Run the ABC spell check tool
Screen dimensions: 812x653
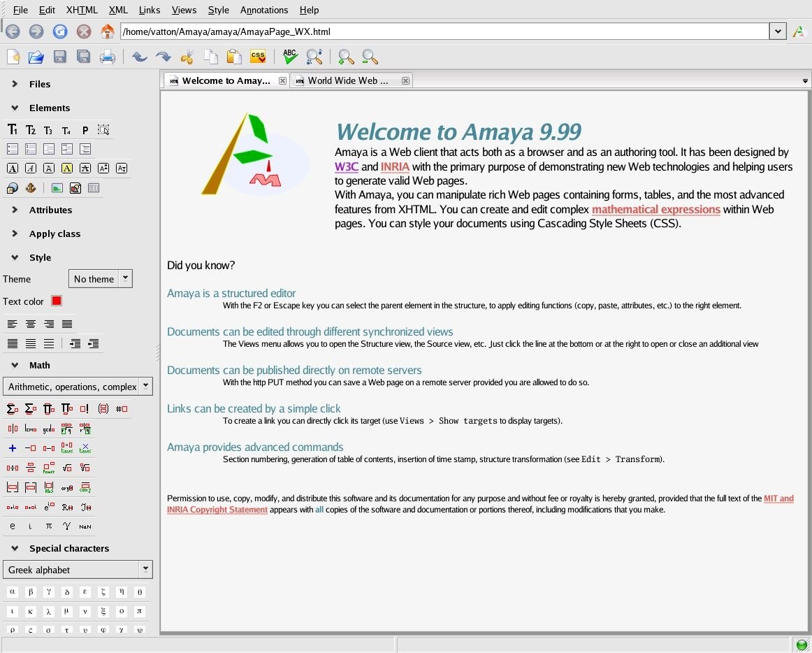(x=290, y=56)
